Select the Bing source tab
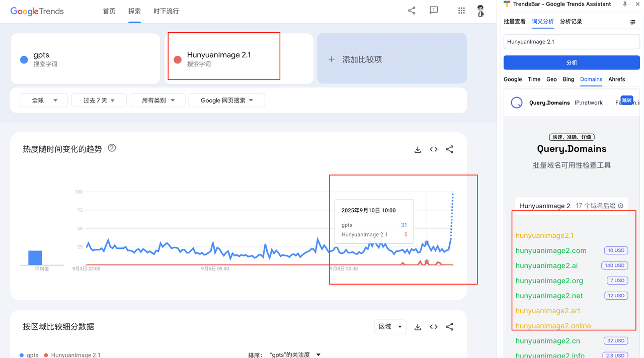Screen dimensions: 644x358 tap(569, 79)
